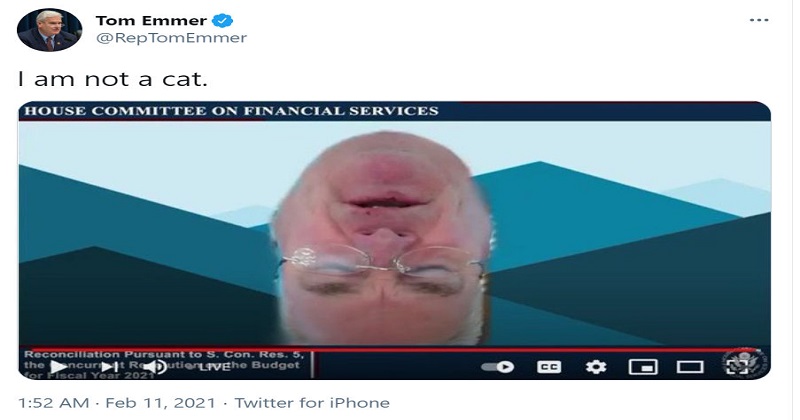Click the red video progress bar
The height and width of the screenshot is (420, 800).
pos(394,350)
